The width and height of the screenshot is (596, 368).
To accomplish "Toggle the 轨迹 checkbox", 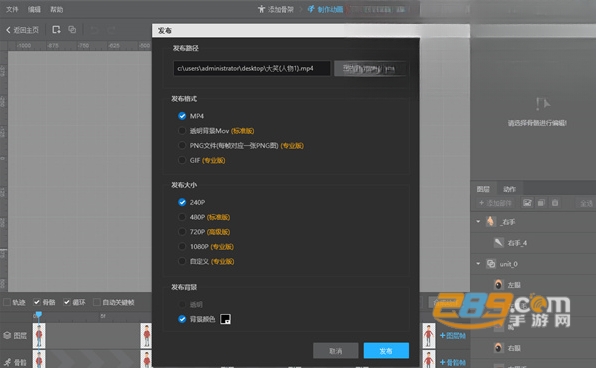I will 7,302.
